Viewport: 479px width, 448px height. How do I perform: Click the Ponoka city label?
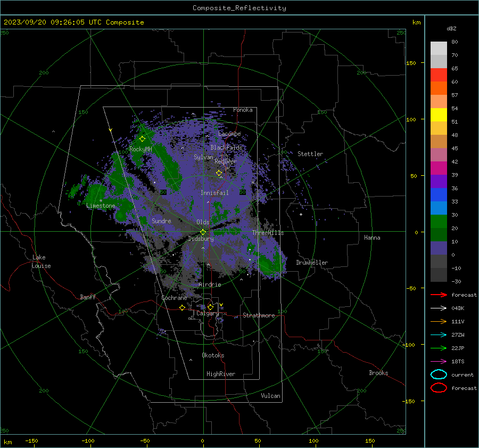click(x=243, y=110)
